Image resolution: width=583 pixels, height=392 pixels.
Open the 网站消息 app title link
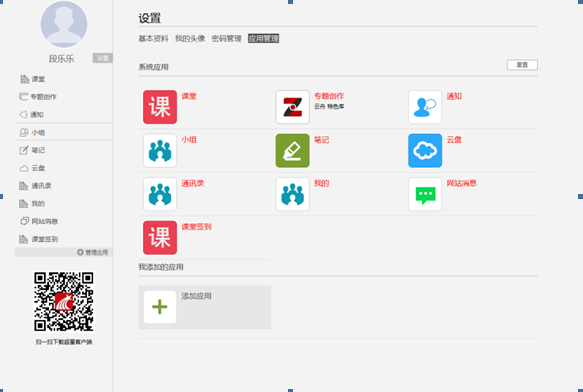(461, 183)
